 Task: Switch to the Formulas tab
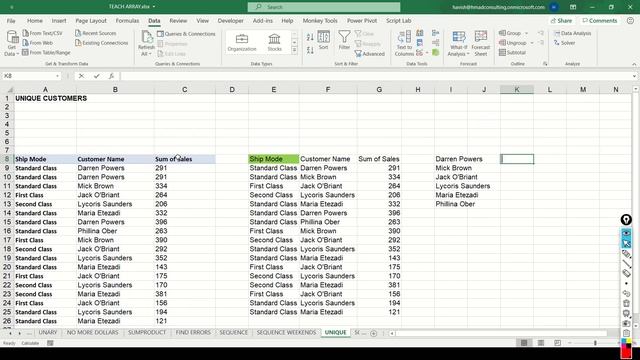click(x=127, y=20)
